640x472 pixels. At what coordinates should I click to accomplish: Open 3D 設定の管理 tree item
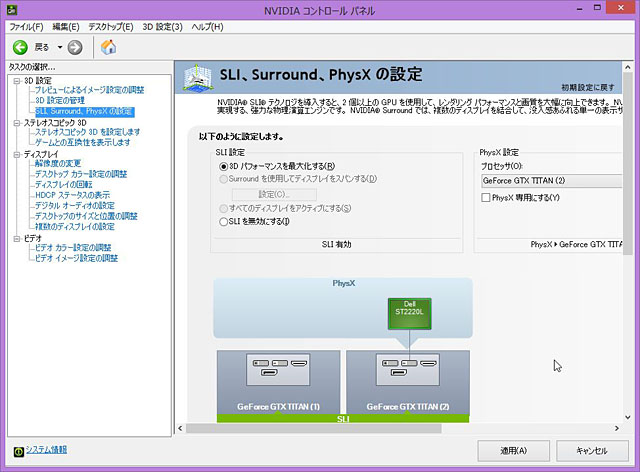pos(60,100)
